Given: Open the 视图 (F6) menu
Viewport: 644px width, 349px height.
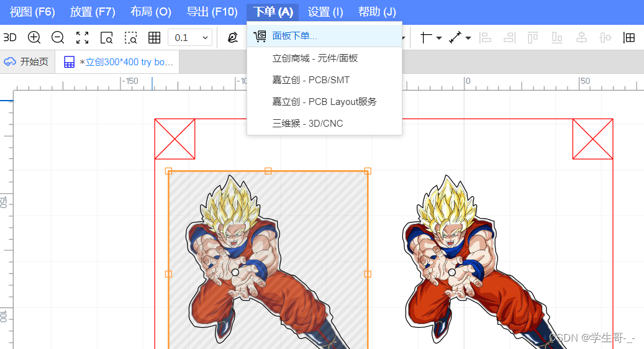Looking at the screenshot, I should [x=32, y=12].
